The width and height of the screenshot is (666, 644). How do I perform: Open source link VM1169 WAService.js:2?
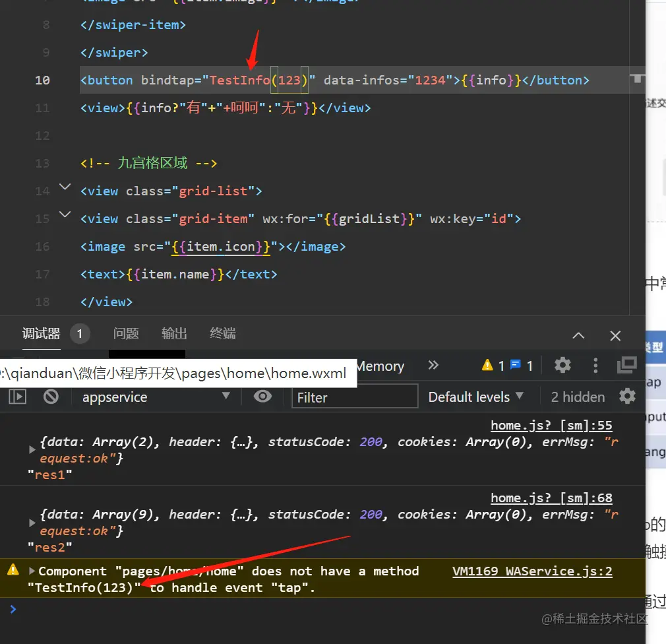click(x=532, y=571)
